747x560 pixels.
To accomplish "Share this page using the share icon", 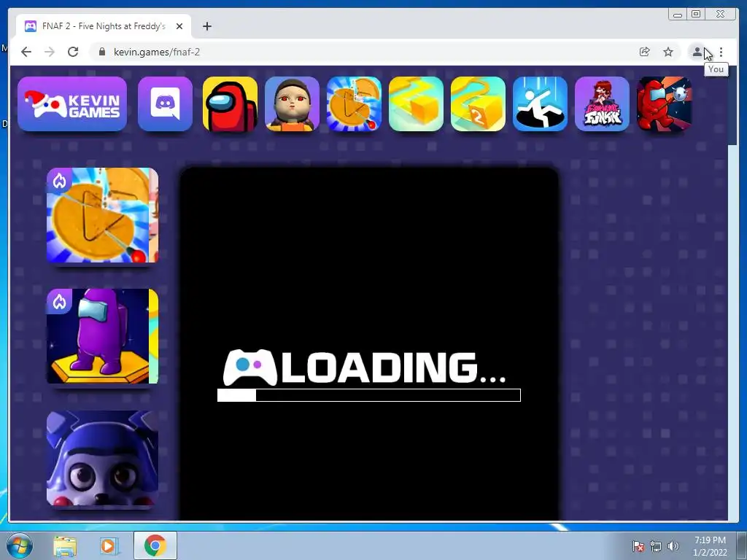I will pos(645,52).
